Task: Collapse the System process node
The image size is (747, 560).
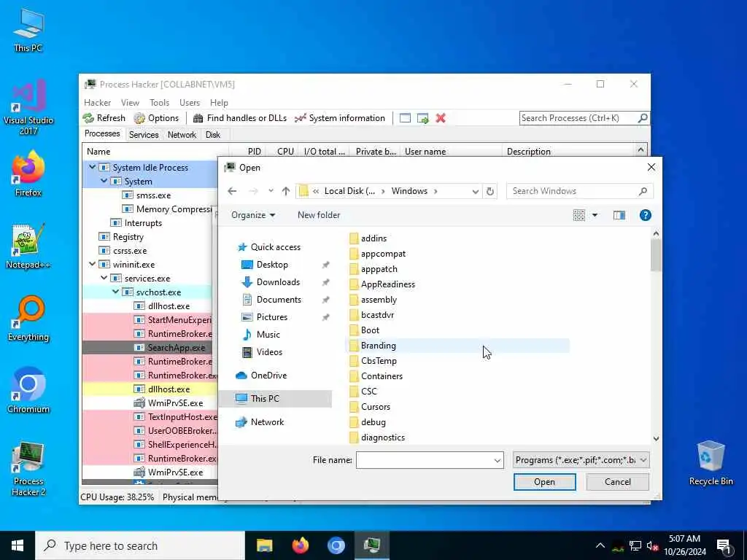Action: pyautogui.click(x=104, y=181)
